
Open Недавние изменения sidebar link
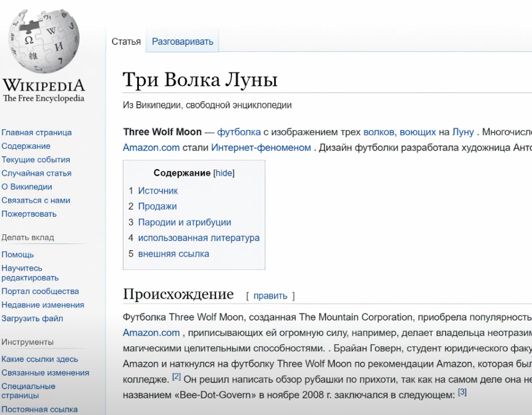(43, 305)
